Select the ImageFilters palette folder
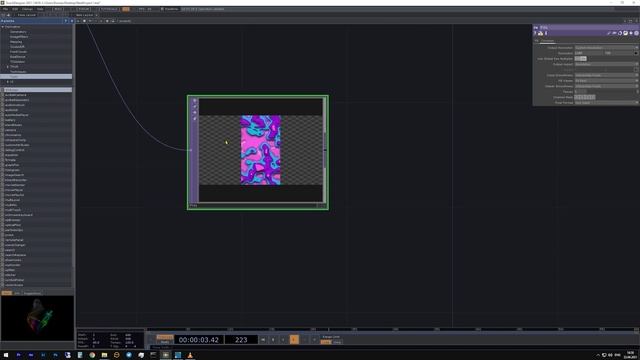 [x=19, y=37]
